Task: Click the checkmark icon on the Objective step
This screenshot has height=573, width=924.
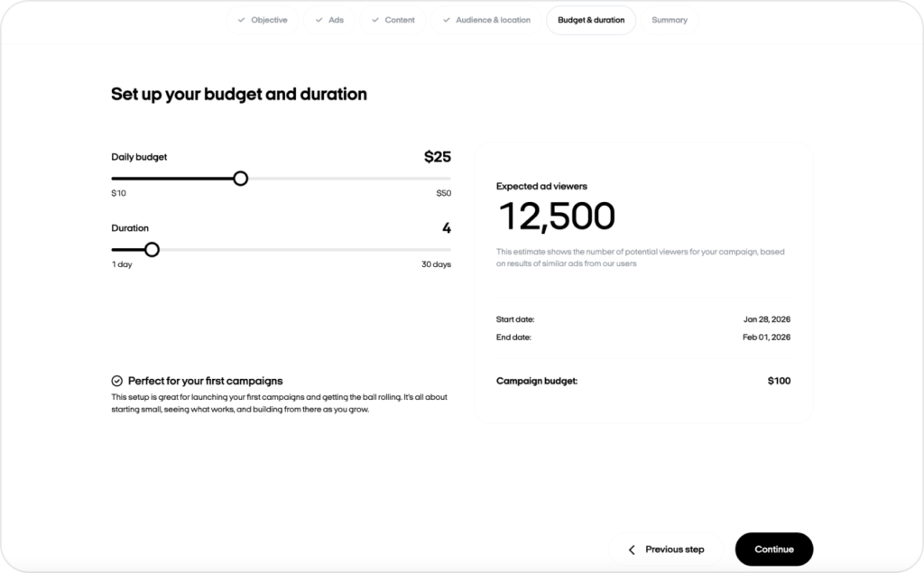Action: tap(241, 19)
